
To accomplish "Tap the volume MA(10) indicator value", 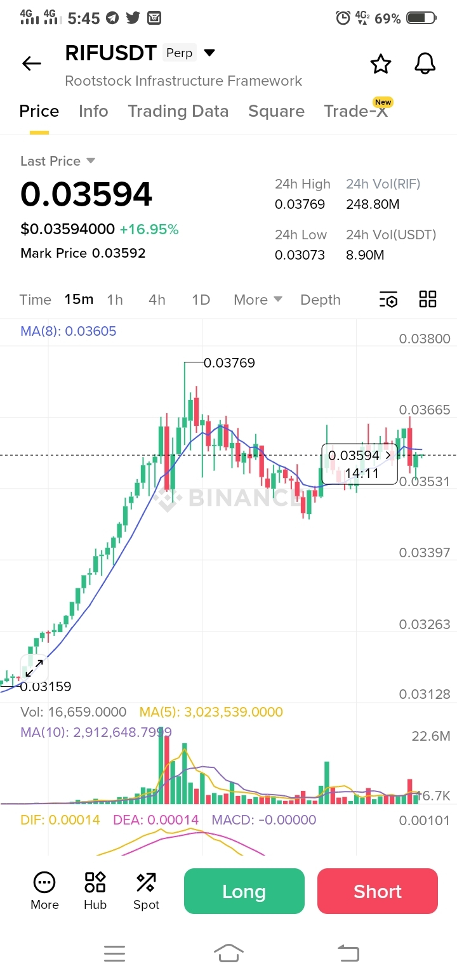I will pos(96,732).
